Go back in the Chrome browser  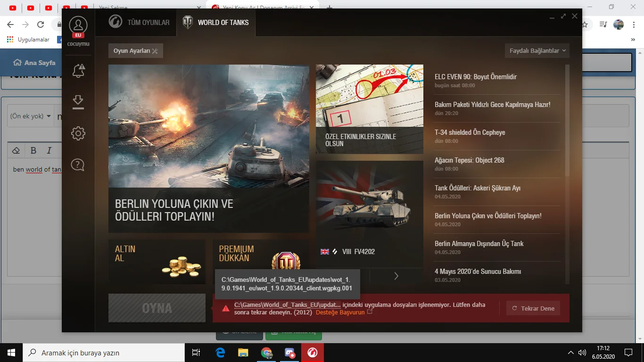click(10, 25)
